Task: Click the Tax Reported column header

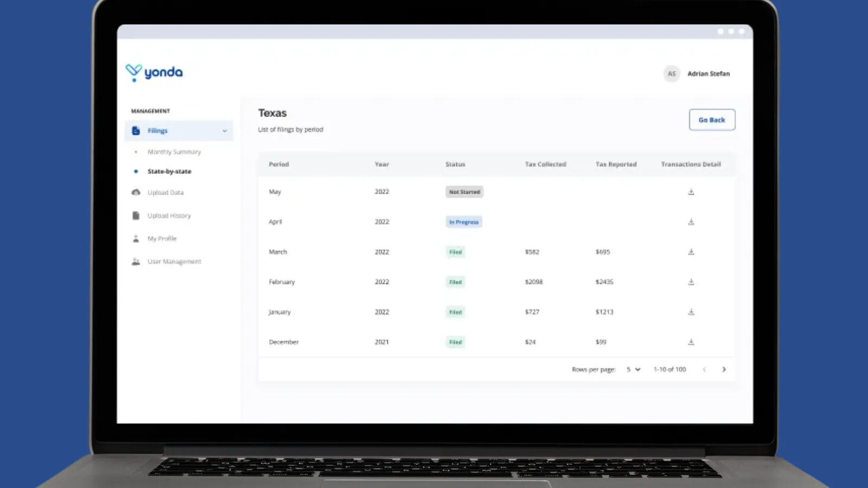Action: [x=616, y=164]
